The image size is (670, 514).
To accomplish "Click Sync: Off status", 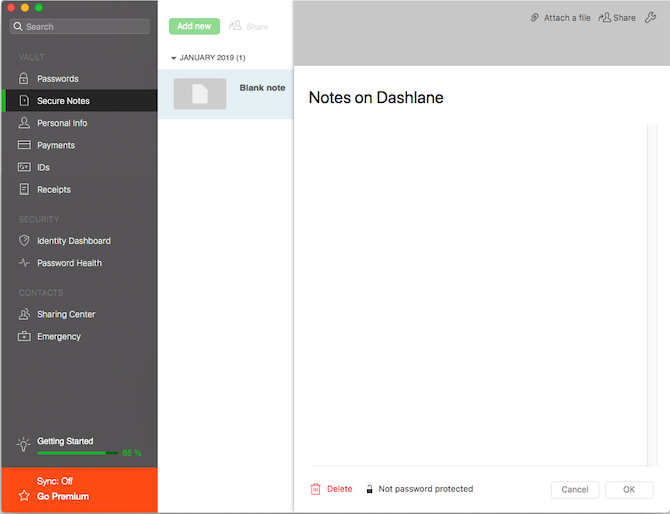I will (x=55, y=481).
